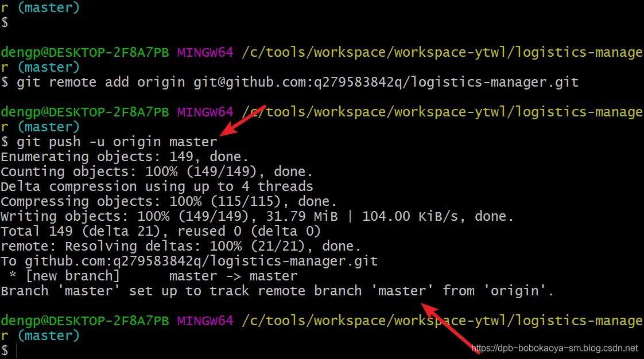The image size is (644, 359).
Task: Click the workspace path in the last prompt
Action: [x=443, y=321]
